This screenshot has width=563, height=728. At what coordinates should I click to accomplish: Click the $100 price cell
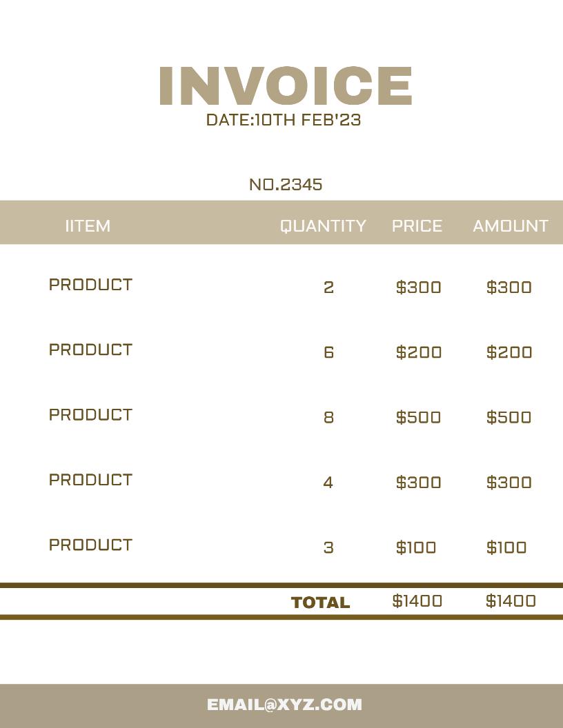coord(416,547)
